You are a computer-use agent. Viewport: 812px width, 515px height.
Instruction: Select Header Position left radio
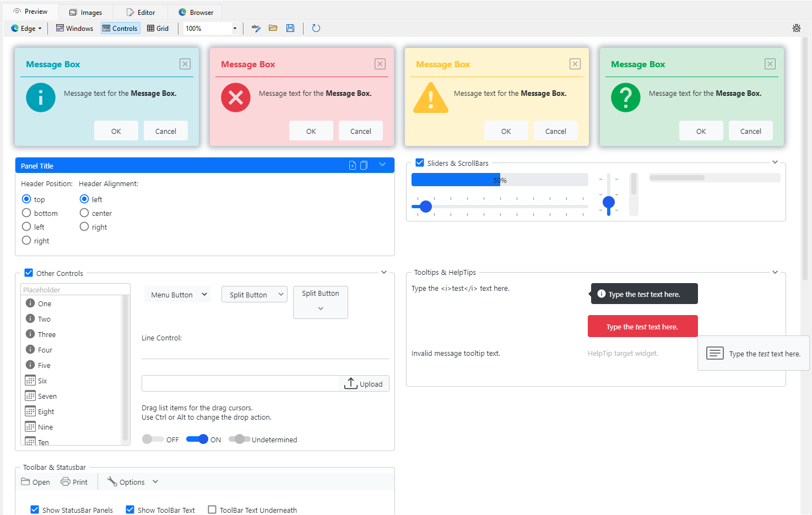pyautogui.click(x=26, y=226)
